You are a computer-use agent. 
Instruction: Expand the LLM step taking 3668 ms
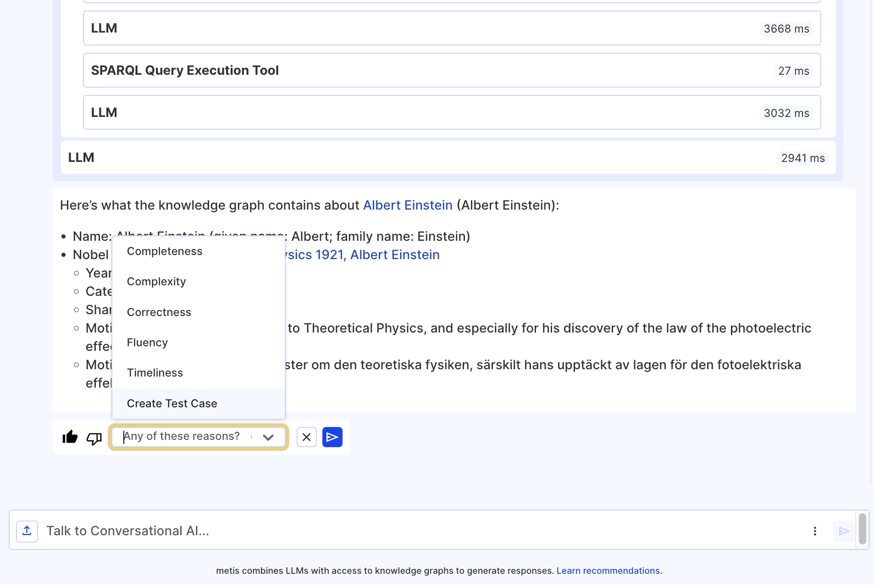pos(452,28)
